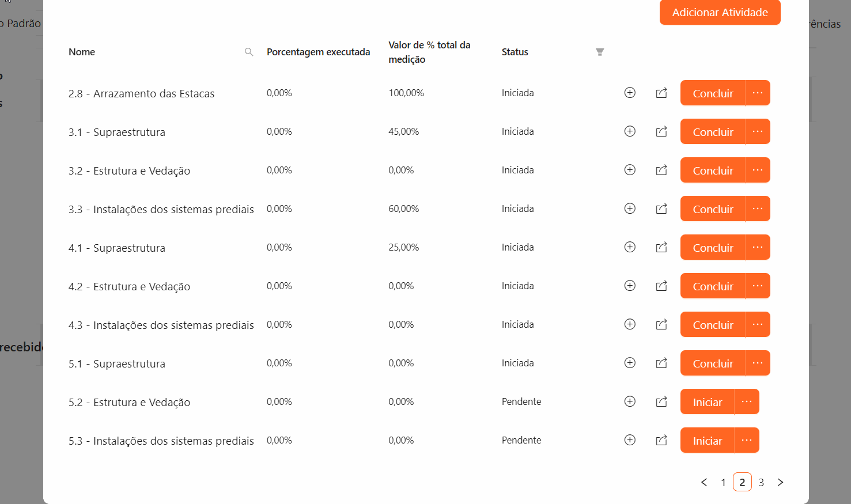Click plus circle icon for 2.8 Arrazamento das Estacas
This screenshot has height=504, width=851.
pos(630,93)
